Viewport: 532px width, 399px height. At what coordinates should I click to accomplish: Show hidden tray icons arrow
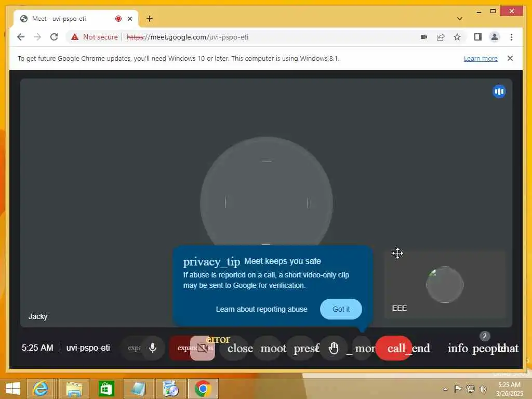coord(446,389)
